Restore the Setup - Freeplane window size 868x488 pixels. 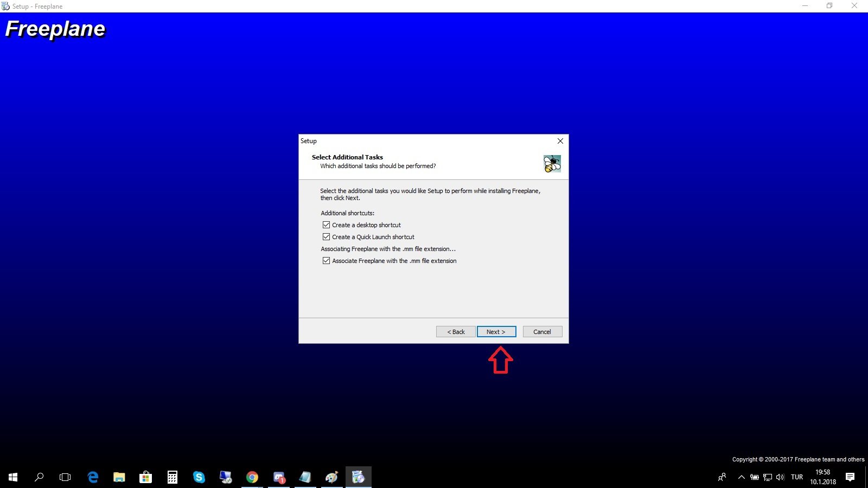point(829,6)
